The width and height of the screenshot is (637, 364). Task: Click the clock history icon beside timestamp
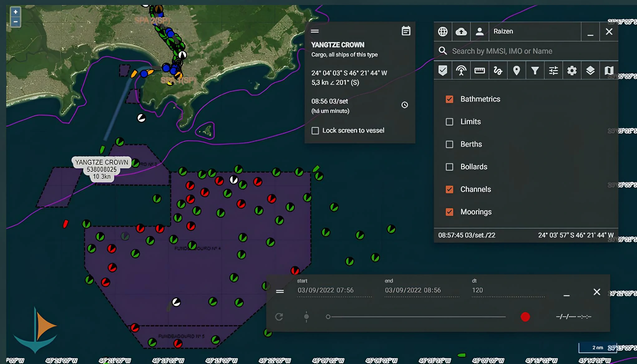click(405, 105)
